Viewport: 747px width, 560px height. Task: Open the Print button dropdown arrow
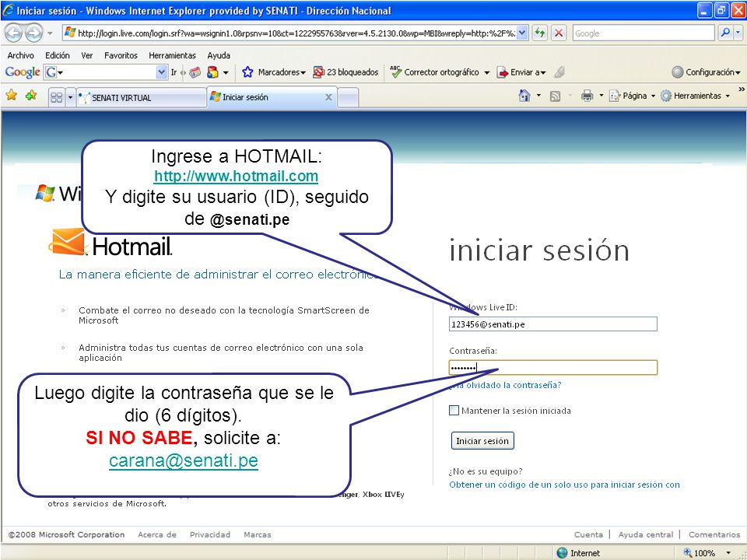[601, 95]
